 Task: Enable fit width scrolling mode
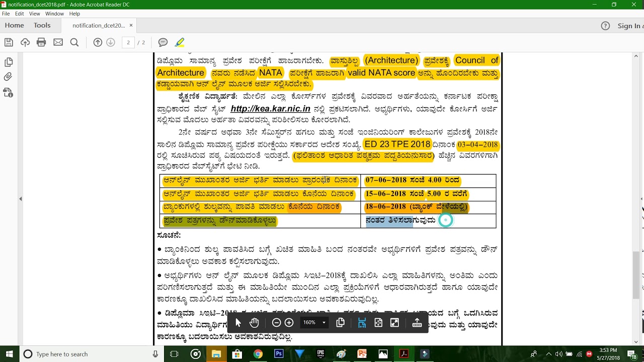click(x=362, y=323)
